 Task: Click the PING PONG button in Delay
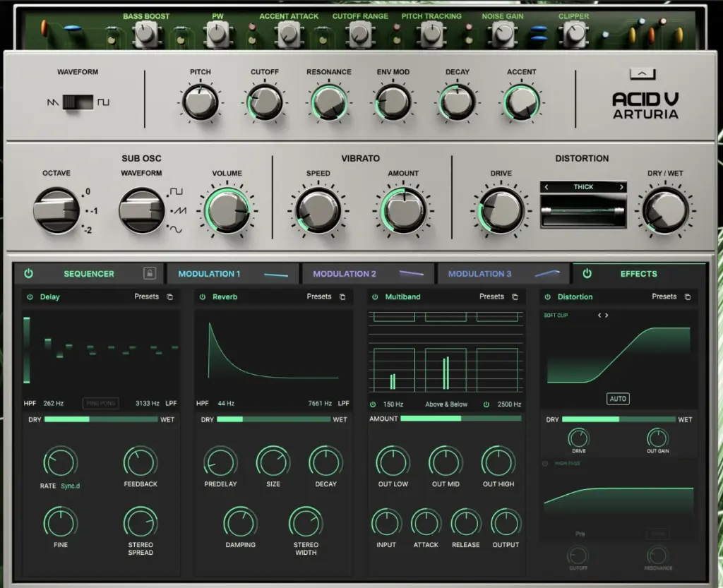(100, 403)
